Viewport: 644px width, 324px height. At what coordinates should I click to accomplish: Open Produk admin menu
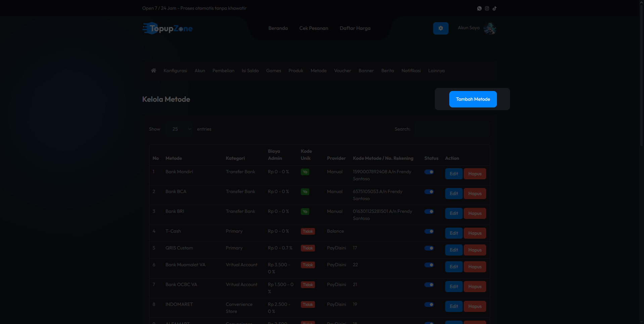point(296,71)
